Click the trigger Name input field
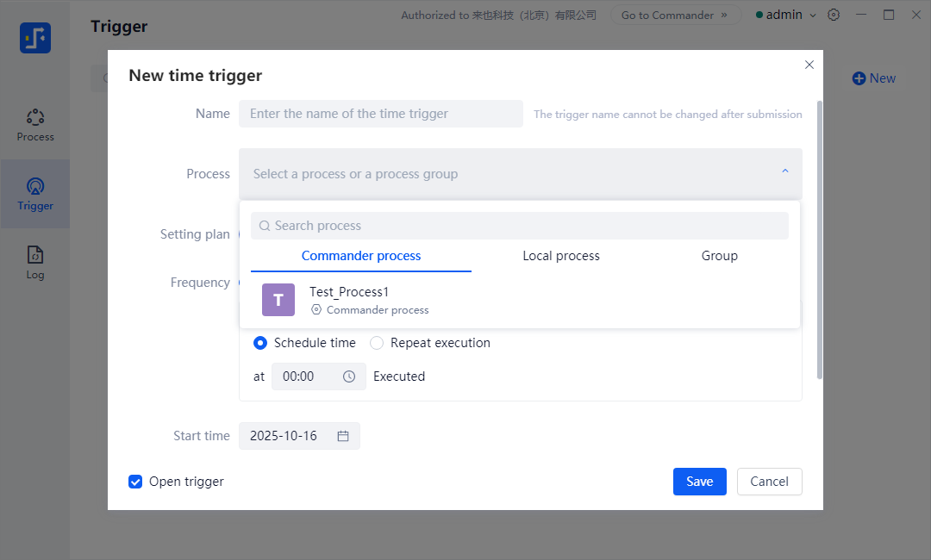Screen dimensions: 931x560 coord(381,114)
